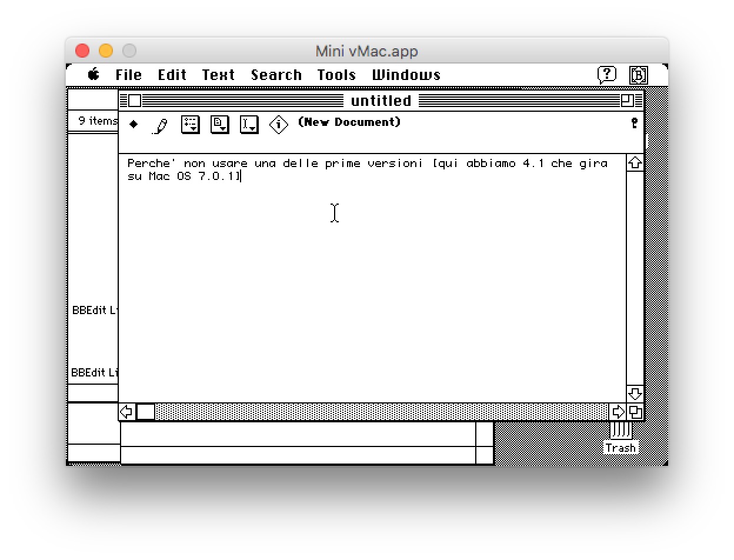Click the size box at window corner
The image size is (734, 560).
[x=635, y=411]
